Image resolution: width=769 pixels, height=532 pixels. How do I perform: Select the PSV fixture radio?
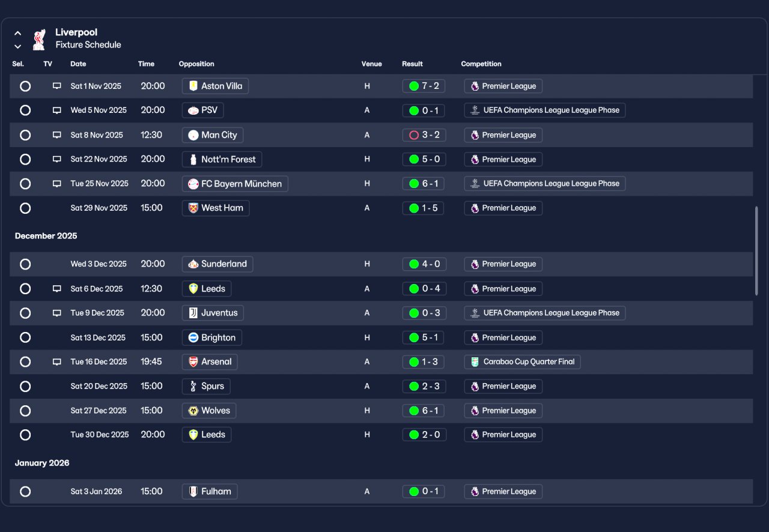coord(25,110)
